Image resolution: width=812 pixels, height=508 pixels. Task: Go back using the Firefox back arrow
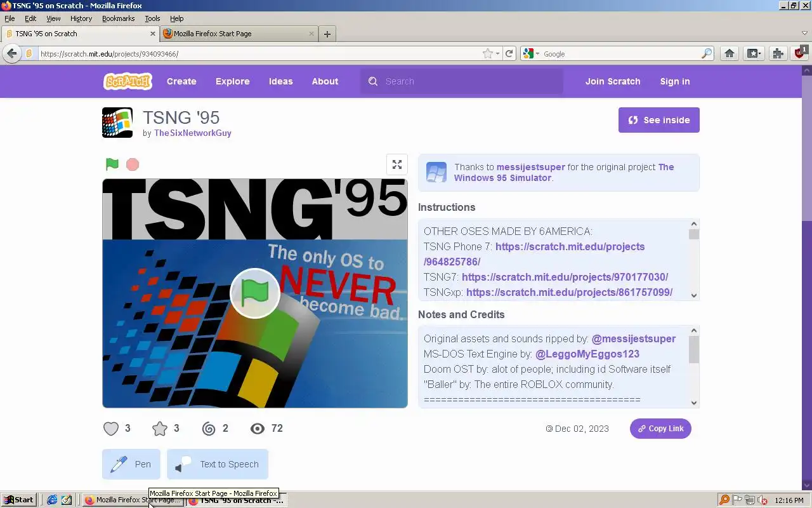pos(11,54)
